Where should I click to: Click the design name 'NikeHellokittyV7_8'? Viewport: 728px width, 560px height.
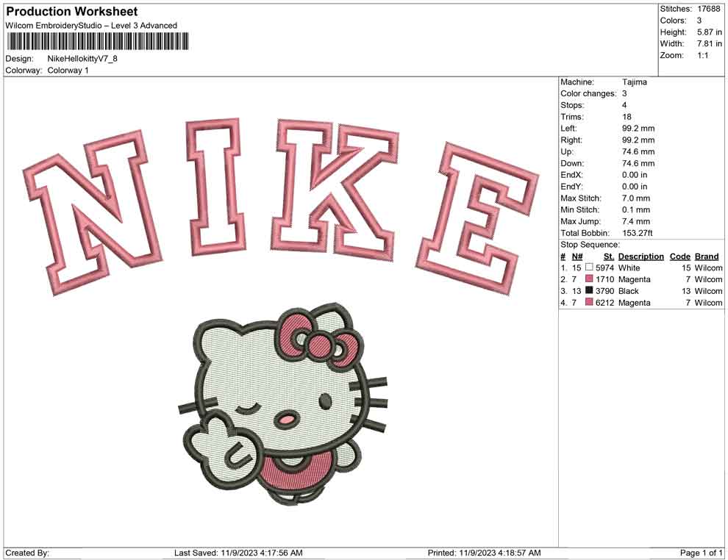(82, 59)
